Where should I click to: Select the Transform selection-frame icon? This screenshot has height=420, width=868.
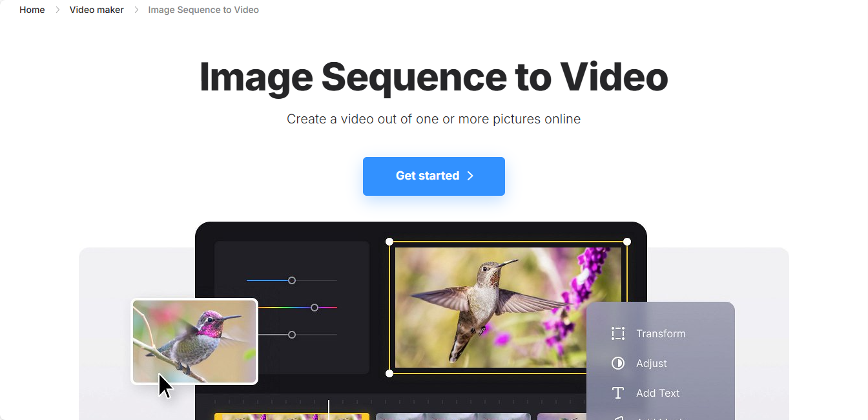click(x=618, y=333)
